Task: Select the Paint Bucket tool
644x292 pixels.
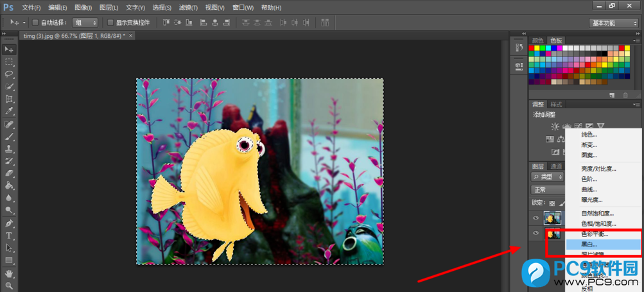Action: coord(8,185)
